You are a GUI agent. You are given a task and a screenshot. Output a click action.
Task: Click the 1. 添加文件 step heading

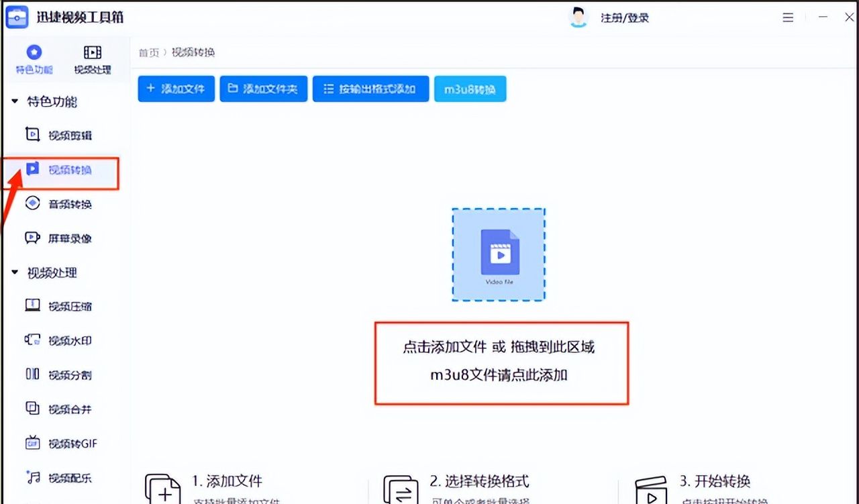227,481
